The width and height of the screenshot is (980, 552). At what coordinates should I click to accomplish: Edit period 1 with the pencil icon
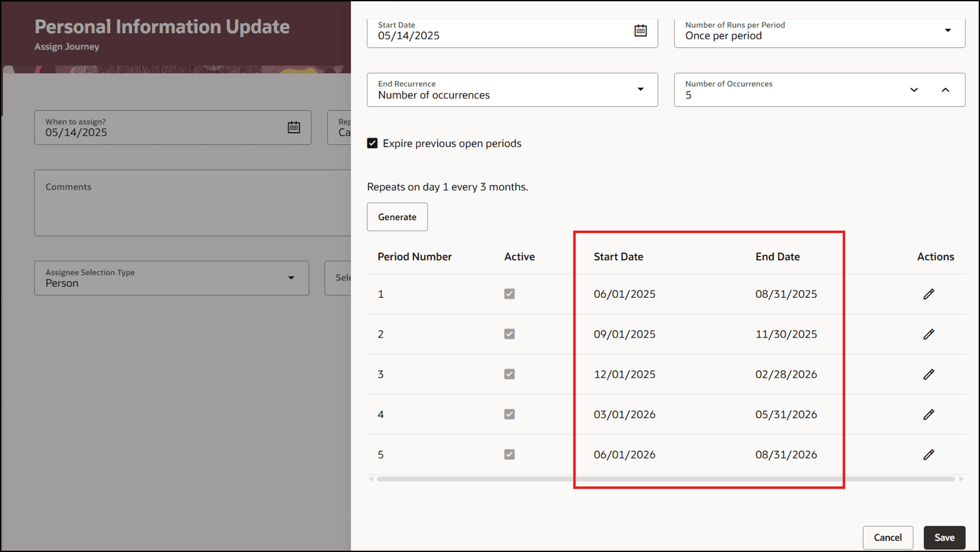(x=929, y=294)
